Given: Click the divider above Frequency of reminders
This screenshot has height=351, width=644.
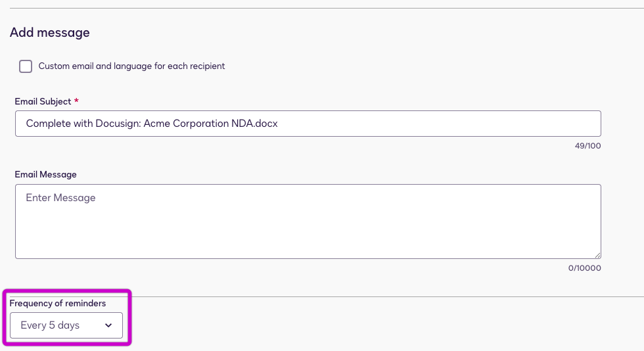Looking at the screenshot, I should [388, 296].
